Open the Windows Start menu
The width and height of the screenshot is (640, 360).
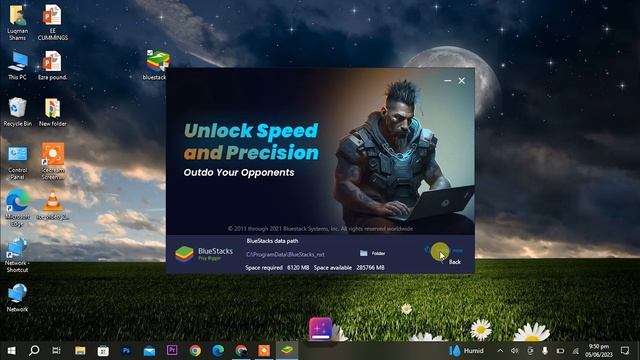[11, 351]
